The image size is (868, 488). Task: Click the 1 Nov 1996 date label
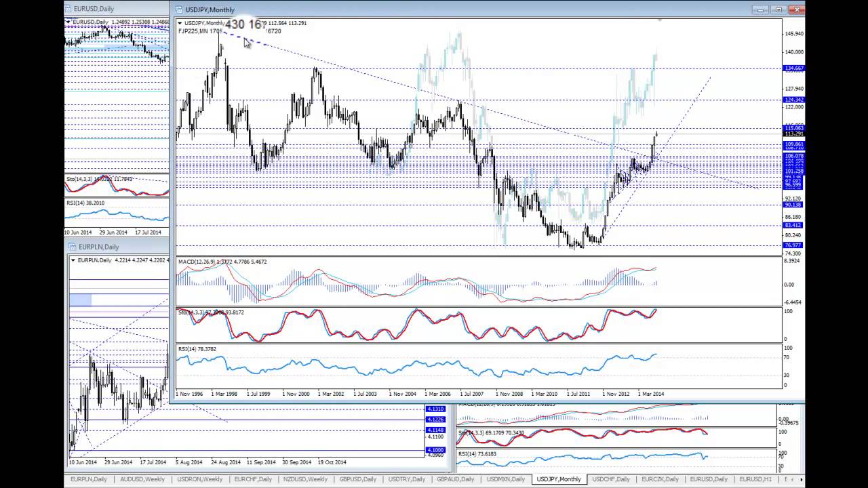(189, 394)
